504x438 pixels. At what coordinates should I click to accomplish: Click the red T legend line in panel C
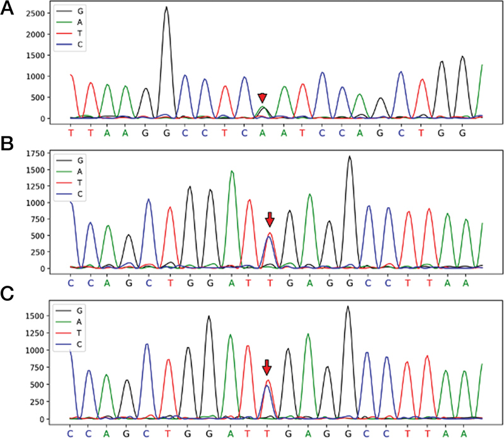point(64,333)
